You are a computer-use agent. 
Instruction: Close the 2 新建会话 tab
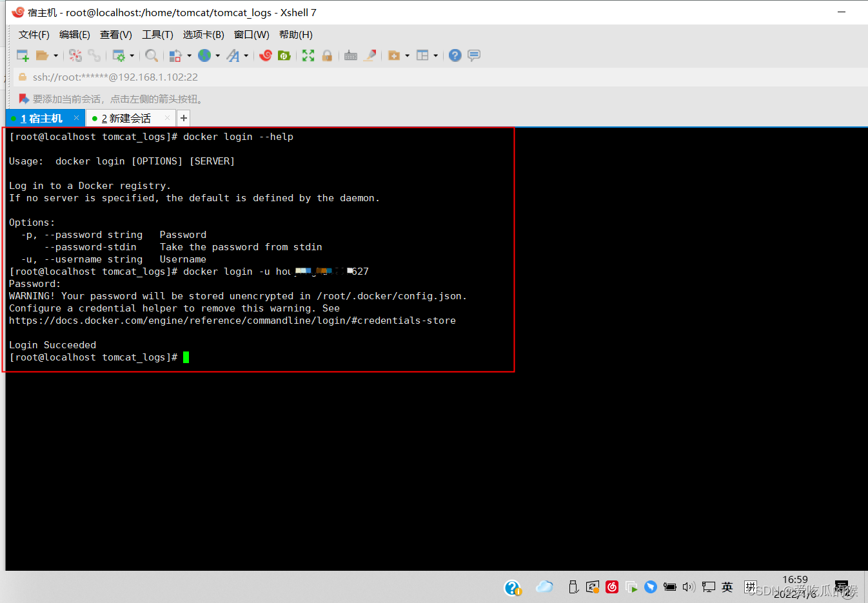[x=167, y=118]
